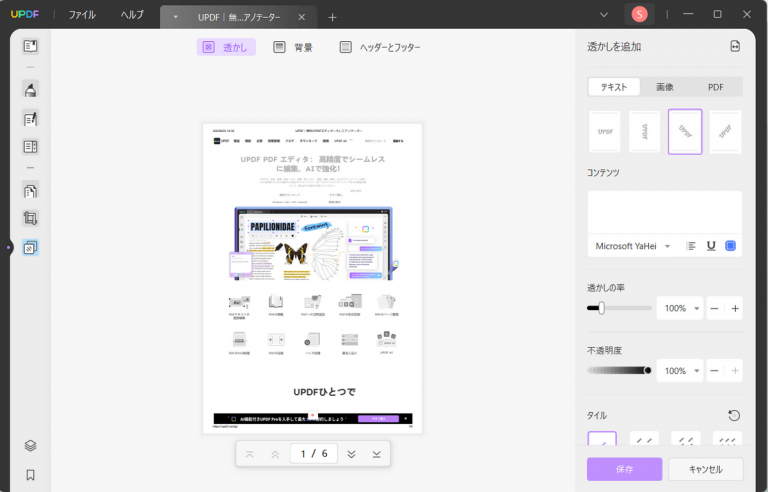This screenshot has width=768, height=492.
Task: Click the add watermark to page range icon
Action: [x=735, y=47]
